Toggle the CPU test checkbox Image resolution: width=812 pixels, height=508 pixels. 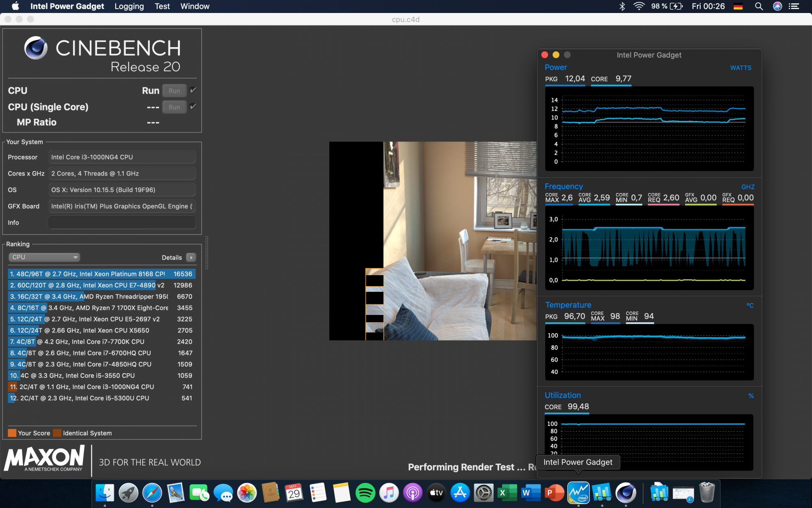point(193,90)
